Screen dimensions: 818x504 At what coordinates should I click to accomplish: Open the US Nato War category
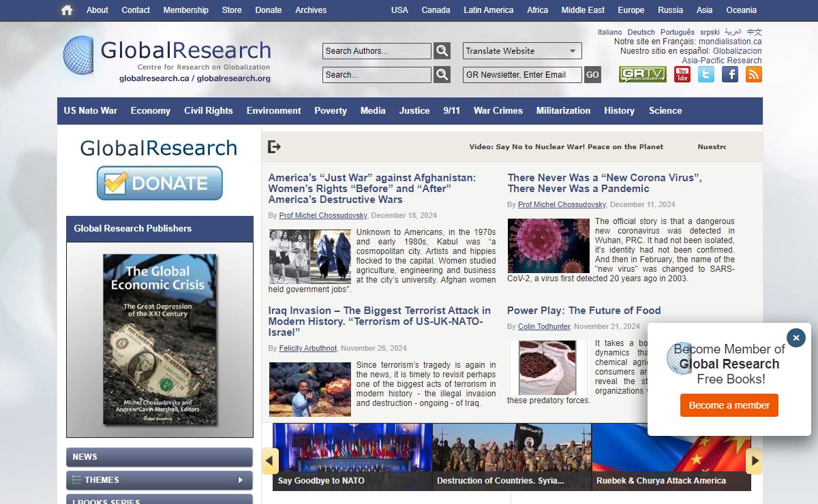pyautogui.click(x=91, y=110)
